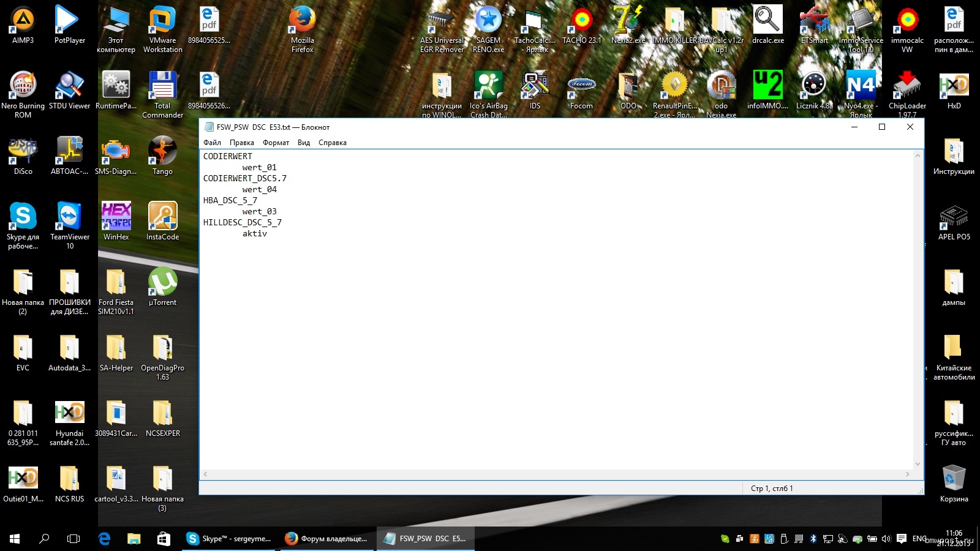
Task: Select the InstaCode desktop icon
Action: pos(162,217)
